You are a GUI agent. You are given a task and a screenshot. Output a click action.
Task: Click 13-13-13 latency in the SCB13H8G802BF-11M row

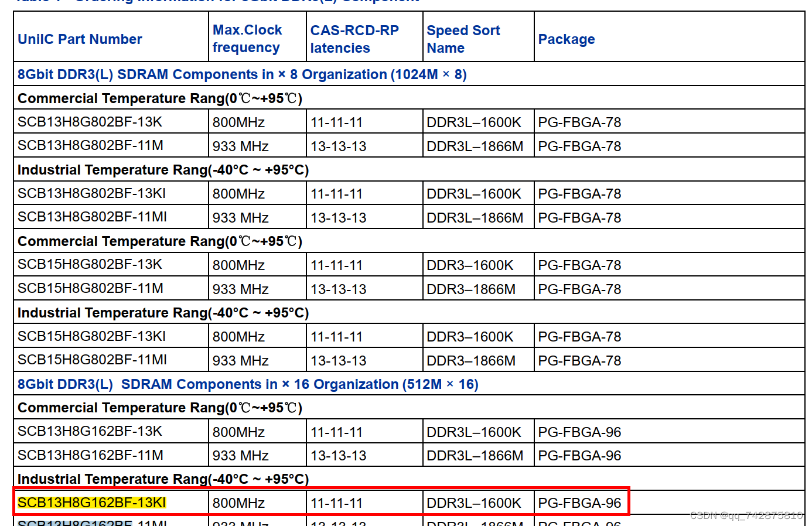coord(338,146)
